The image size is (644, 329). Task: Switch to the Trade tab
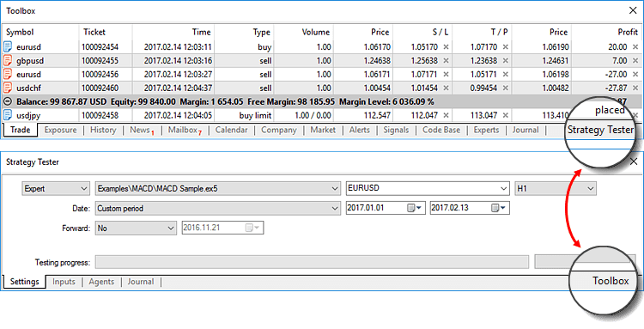(x=21, y=131)
